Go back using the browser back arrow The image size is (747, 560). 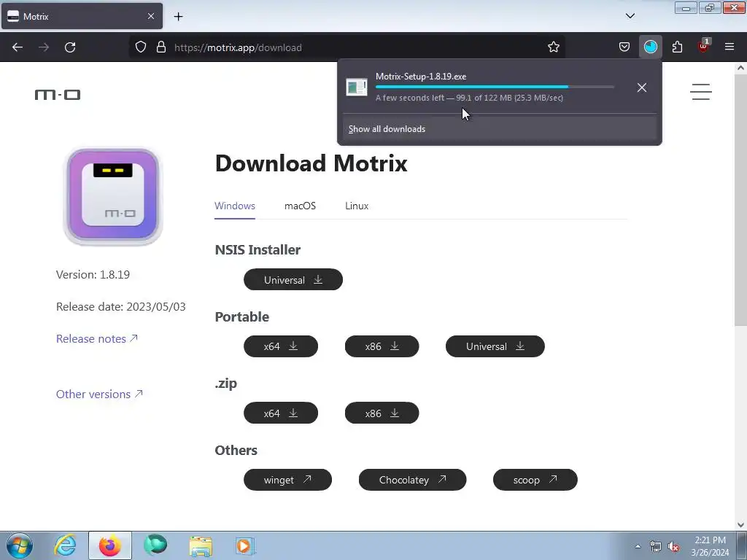click(18, 47)
